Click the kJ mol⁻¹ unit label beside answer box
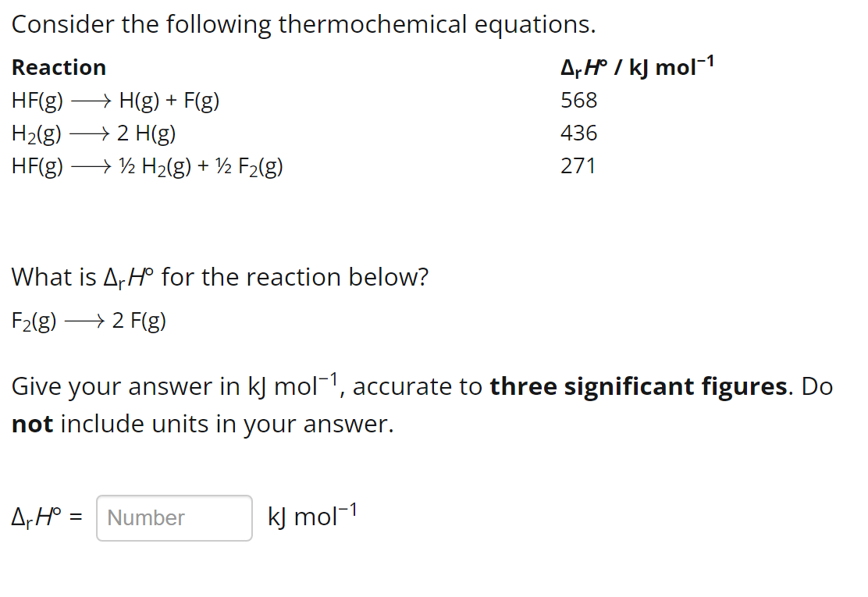Image resolution: width=868 pixels, height=597 pixels. [311, 516]
